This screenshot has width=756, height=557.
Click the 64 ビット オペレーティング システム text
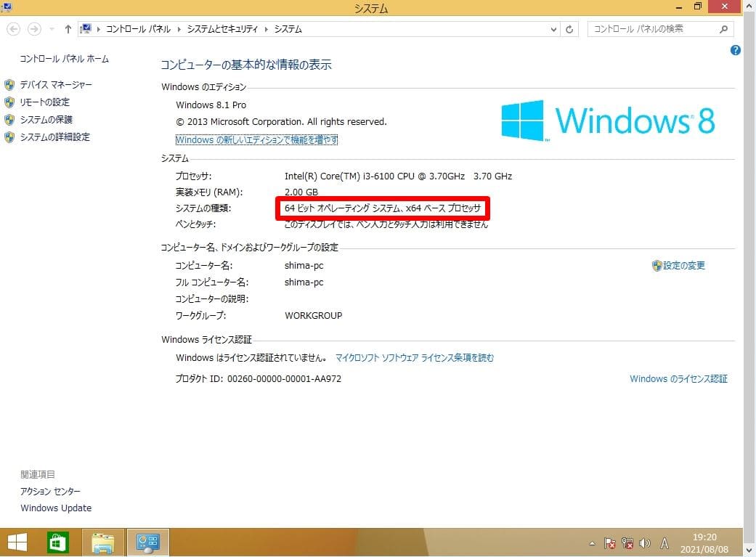click(x=382, y=208)
